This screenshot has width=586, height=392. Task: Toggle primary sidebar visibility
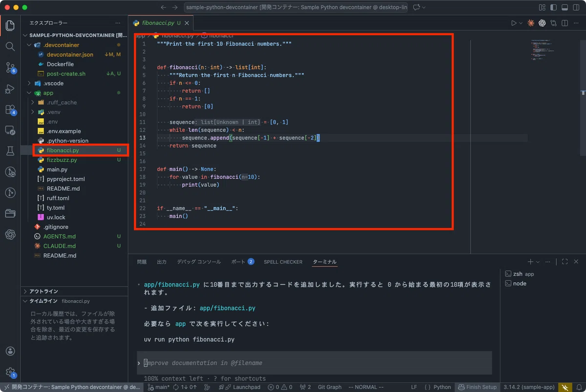click(x=553, y=7)
